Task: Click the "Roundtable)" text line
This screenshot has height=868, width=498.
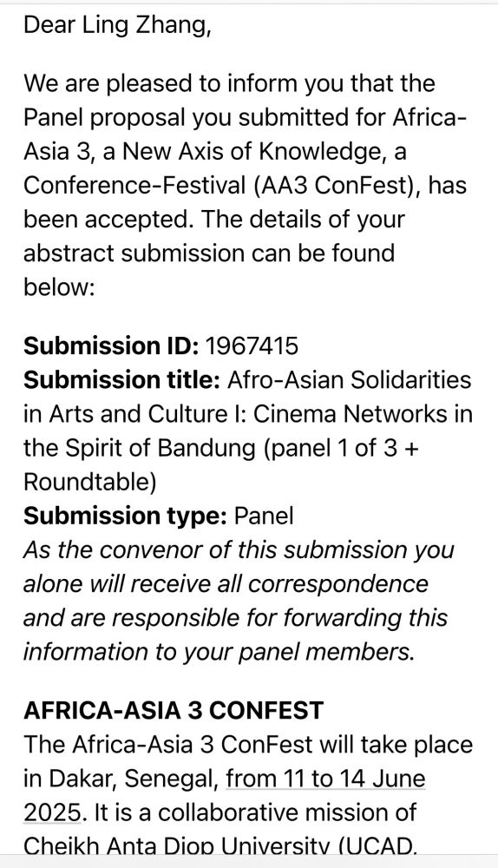Action: pos(89,482)
